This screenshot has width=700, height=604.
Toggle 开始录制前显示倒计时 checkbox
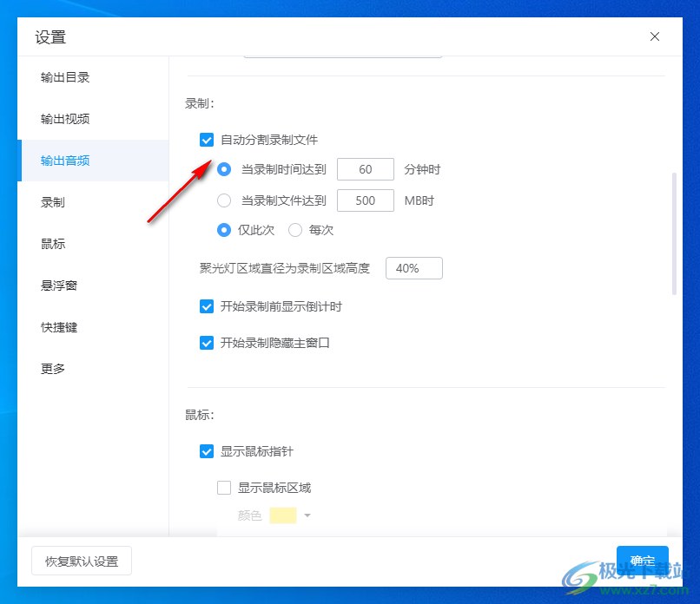pyautogui.click(x=206, y=306)
